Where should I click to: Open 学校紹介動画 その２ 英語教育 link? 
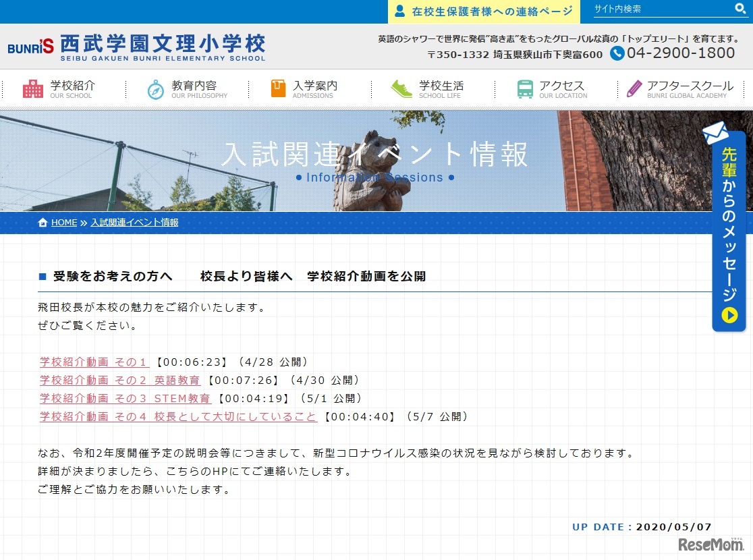pos(118,380)
